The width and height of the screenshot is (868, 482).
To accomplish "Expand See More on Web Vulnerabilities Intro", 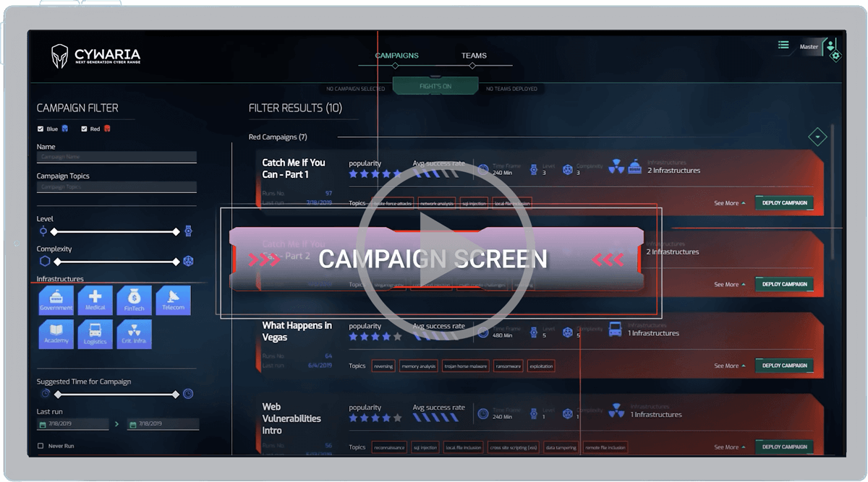I will [730, 447].
